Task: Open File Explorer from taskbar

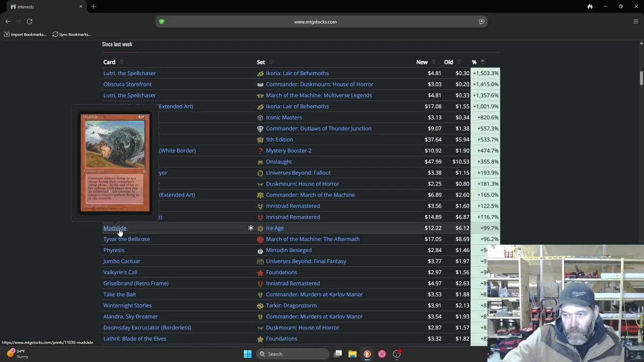Action: (352, 354)
